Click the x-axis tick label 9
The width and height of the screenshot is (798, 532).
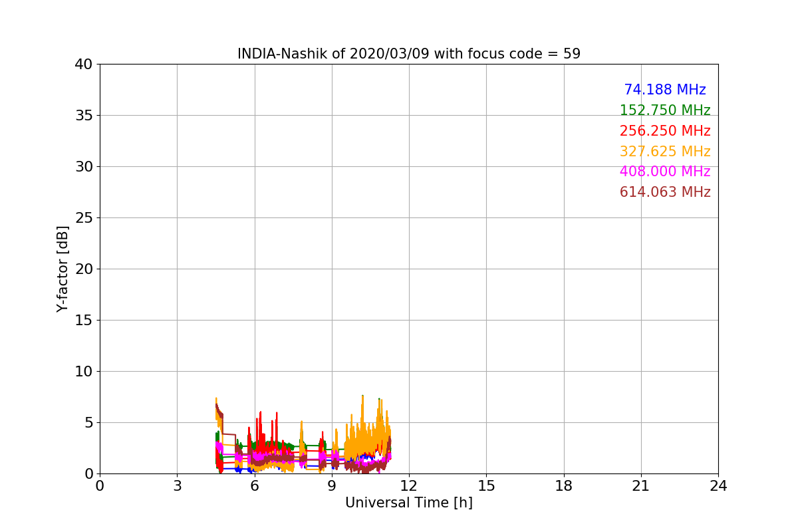point(332,486)
